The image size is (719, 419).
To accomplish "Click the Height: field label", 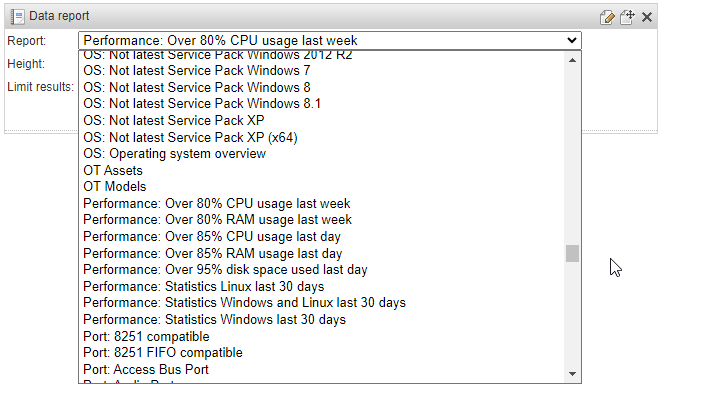I will 26,64.
